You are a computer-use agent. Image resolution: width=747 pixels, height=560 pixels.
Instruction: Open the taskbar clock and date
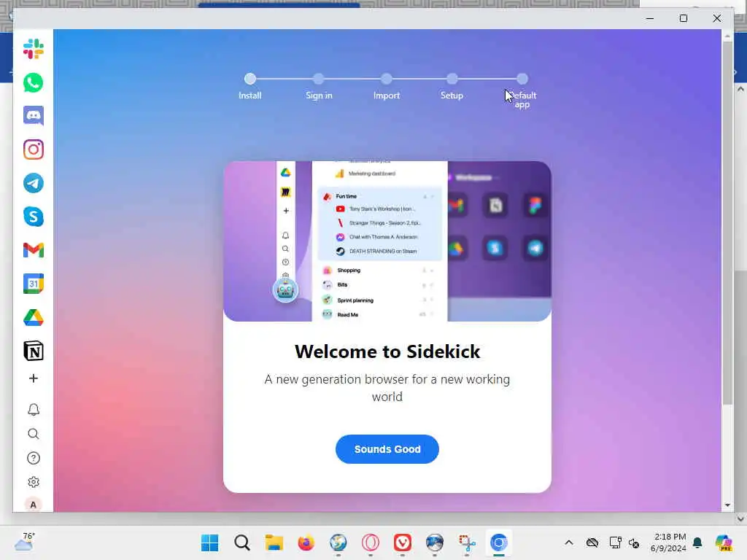[670, 542]
